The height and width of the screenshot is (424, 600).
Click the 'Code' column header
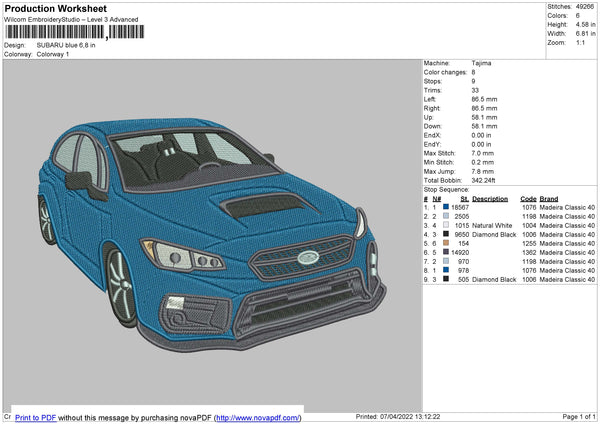click(528, 199)
